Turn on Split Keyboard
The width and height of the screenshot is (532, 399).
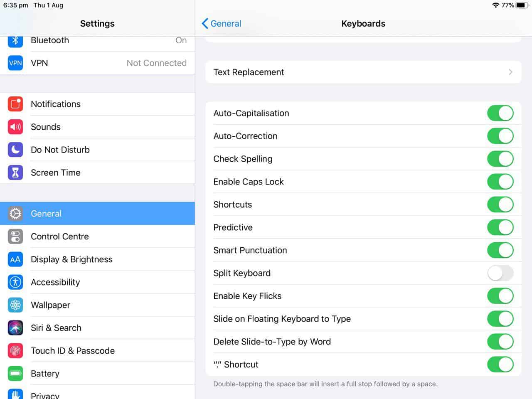coord(500,273)
